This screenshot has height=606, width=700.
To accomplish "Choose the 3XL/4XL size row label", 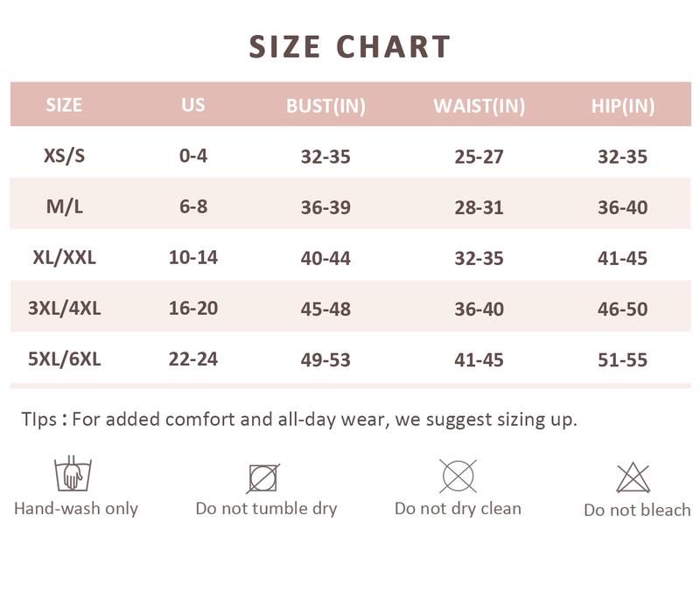I will 64,309.
